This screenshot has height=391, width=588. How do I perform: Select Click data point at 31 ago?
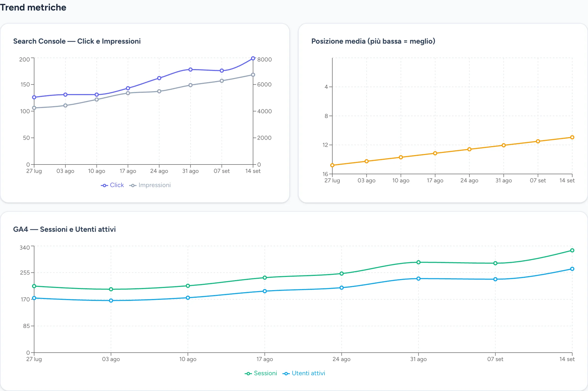191,70
